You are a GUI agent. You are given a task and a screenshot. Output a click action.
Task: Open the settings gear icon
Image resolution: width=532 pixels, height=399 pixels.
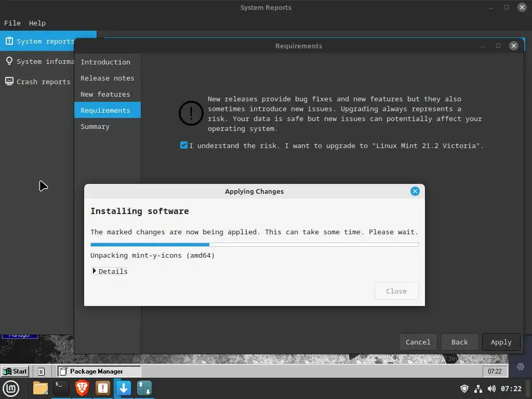(x=520, y=367)
